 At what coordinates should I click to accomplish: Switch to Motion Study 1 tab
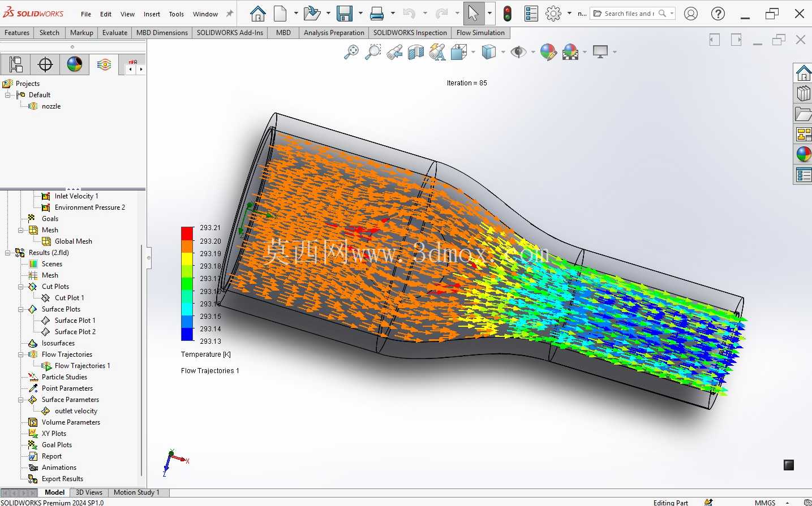[x=136, y=492]
